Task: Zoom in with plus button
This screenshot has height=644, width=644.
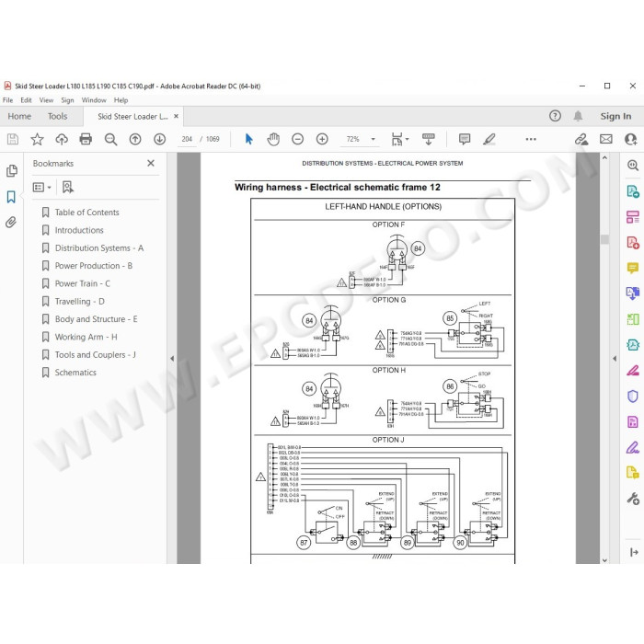Action: tap(322, 139)
